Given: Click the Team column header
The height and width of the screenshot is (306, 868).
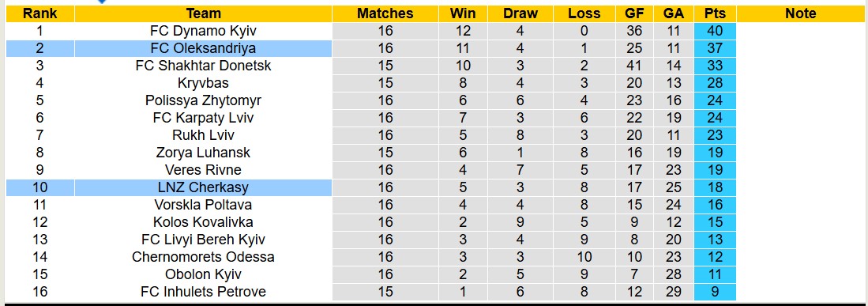Looking at the screenshot, I should point(203,14).
